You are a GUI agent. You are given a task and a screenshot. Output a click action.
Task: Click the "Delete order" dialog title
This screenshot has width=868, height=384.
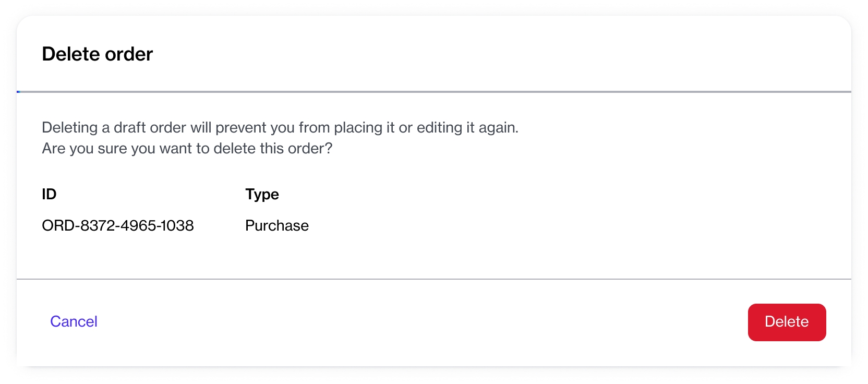(97, 54)
